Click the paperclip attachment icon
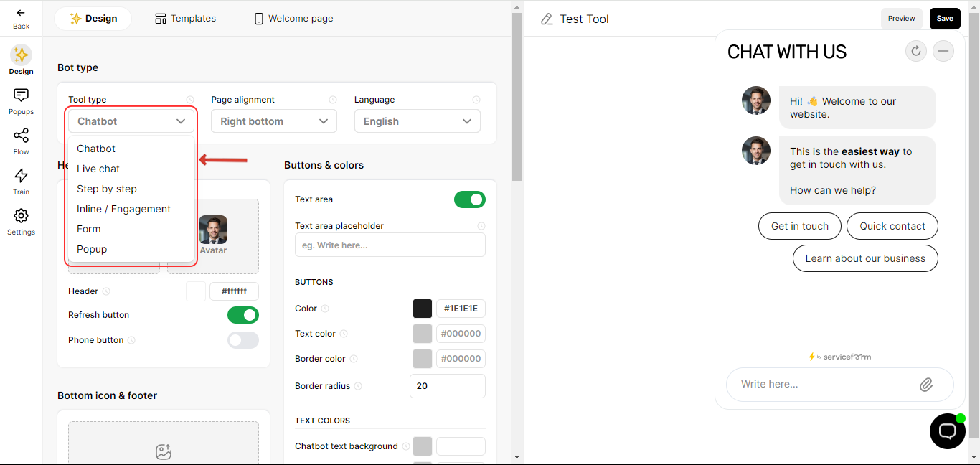The width and height of the screenshot is (980, 465). pyautogui.click(x=926, y=385)
